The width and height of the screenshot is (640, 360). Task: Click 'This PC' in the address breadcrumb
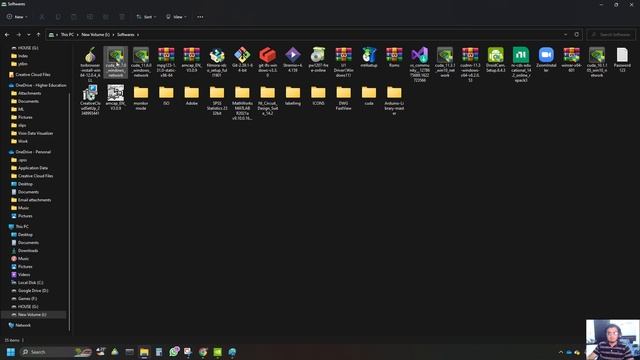point(67,35)
